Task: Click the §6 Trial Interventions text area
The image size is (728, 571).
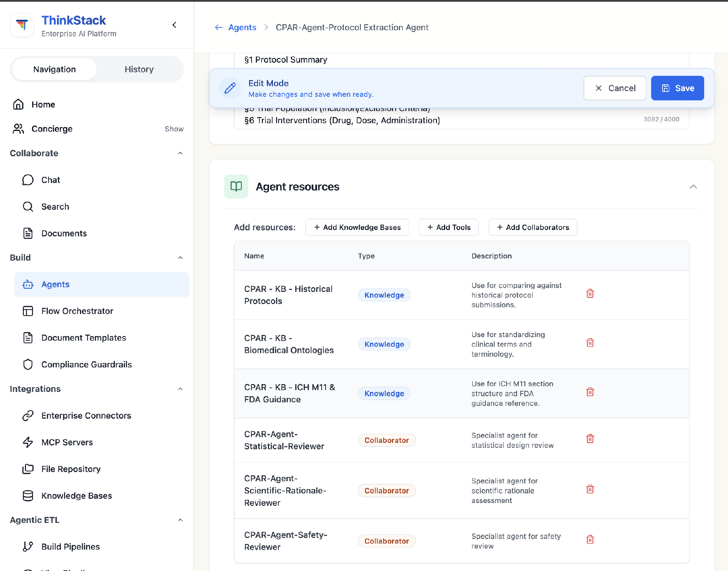Action: tap(342, 120)
